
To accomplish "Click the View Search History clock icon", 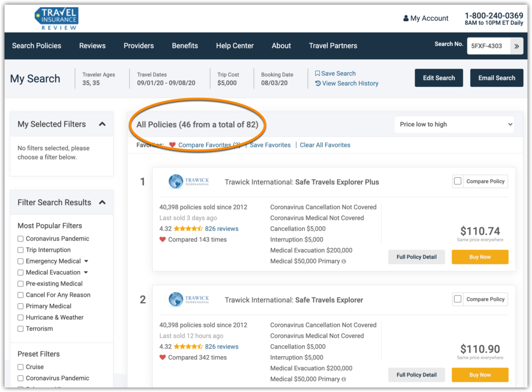I will click(317, 84).
